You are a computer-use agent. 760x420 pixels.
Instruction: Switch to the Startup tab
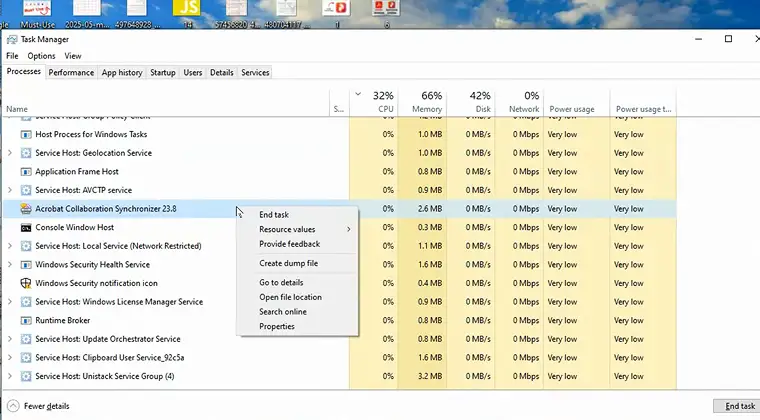coord(162,73)
